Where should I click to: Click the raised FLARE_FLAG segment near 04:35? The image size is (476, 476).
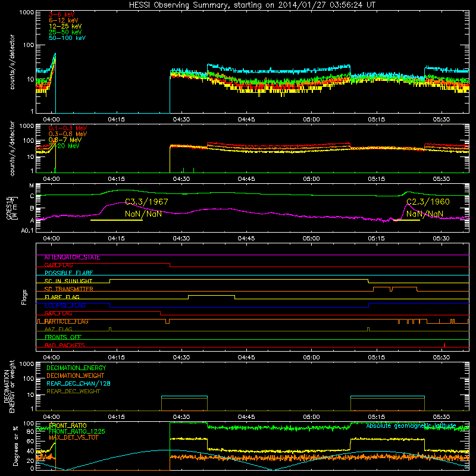coord(212,295)
